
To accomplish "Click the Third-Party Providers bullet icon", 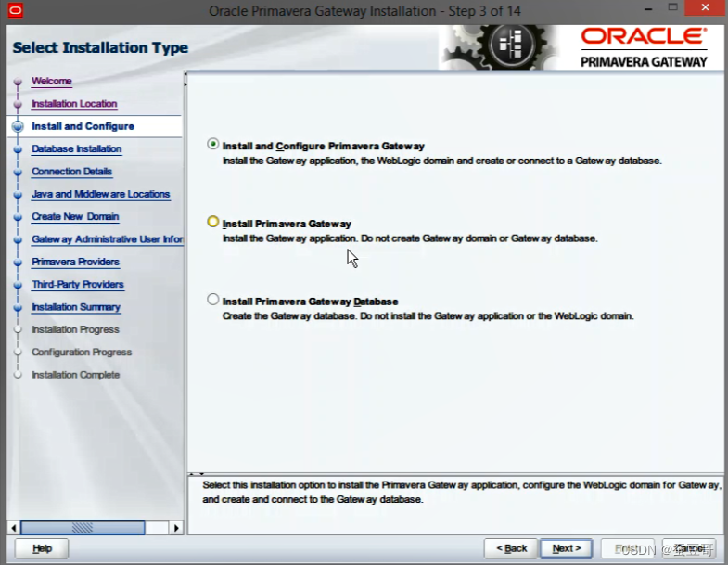I will [x=18, y=285].
